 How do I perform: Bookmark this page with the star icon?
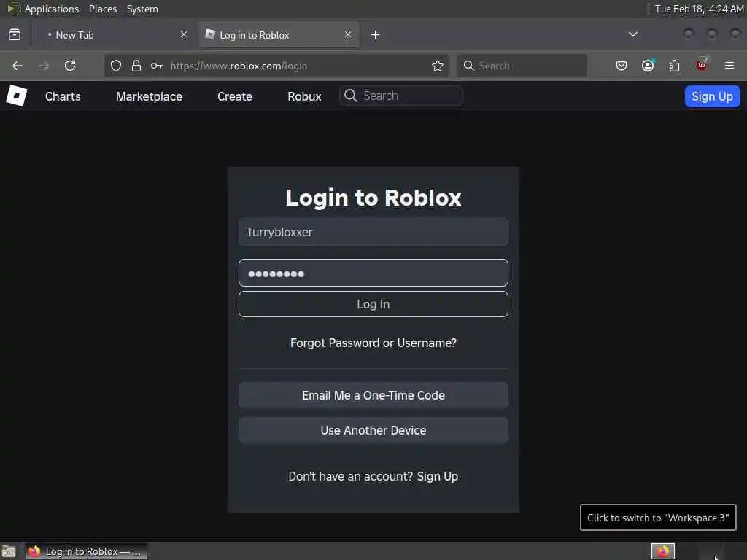(x=438, y=66)
